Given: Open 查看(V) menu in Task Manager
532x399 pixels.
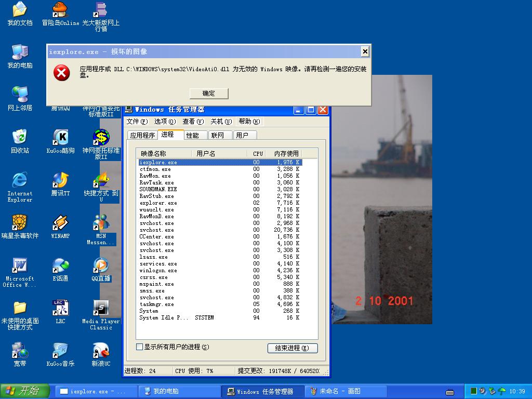Looking at the screenshot, I should (x=193, y=122).
